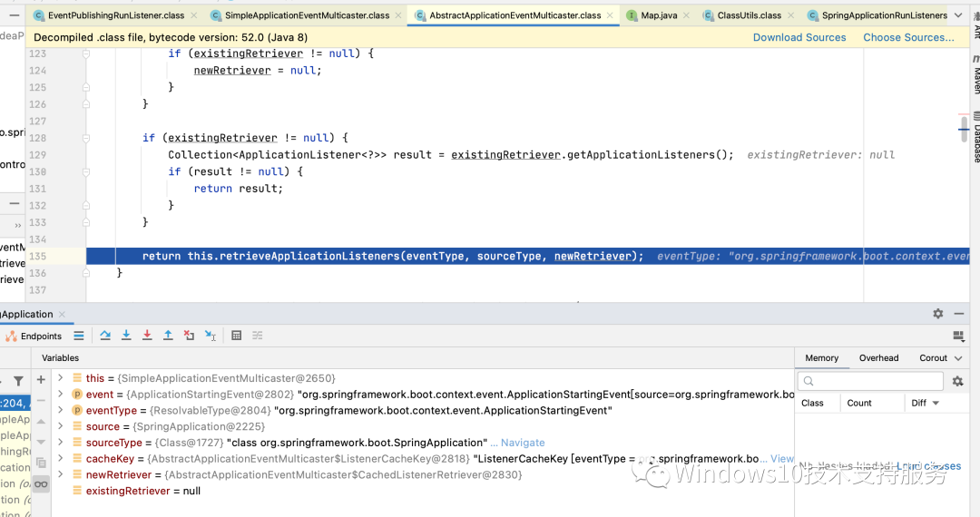Expand the 'sourceType' variable node
980x517 pixels.
click(61, 442)
